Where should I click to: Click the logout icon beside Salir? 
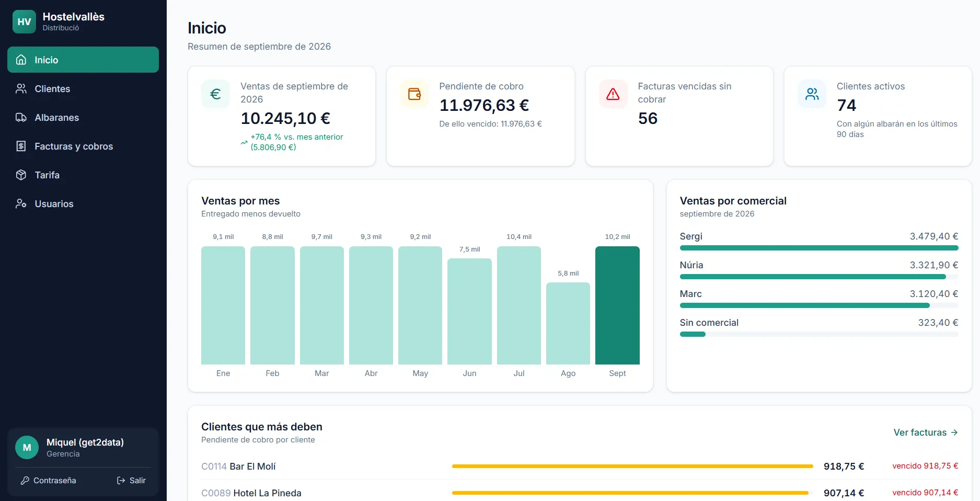121,480
